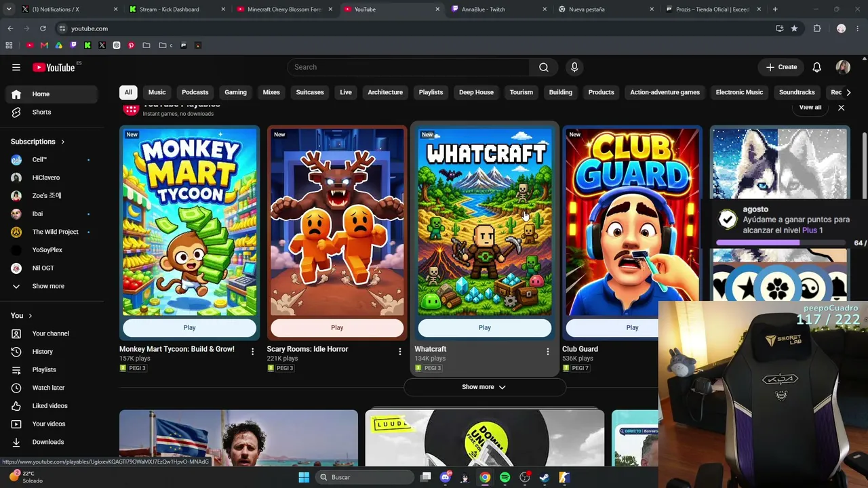Expand the Subscriptions section arrow
The image size is (868, 488).
[x=63, y=142]
